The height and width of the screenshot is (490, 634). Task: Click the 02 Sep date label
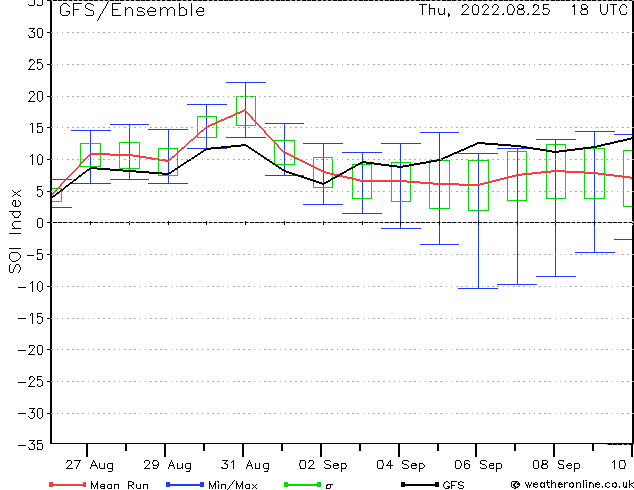[x=323, y=465]
